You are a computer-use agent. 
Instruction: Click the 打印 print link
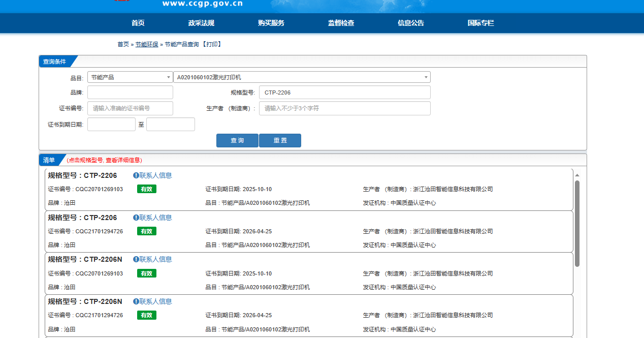(213, 44)
